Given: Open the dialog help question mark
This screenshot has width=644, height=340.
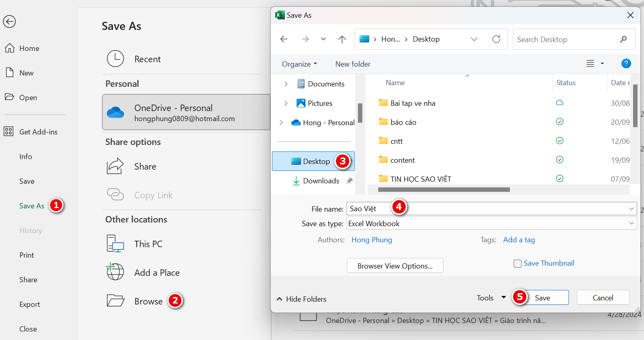Looking at the screenshot, I should (x=626, y=64).
